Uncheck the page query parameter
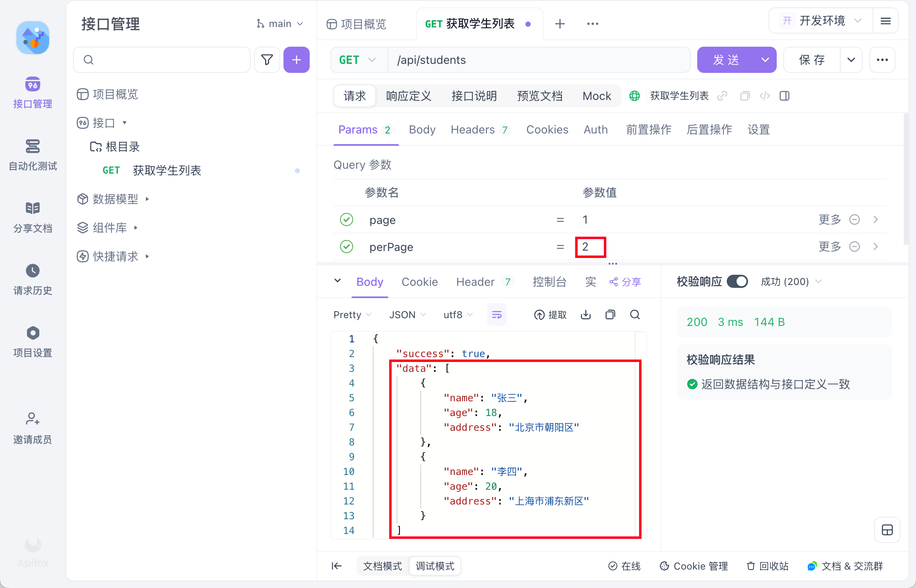Image resolution: width=916 pixels, height=588 pixels. coord(347,219)
